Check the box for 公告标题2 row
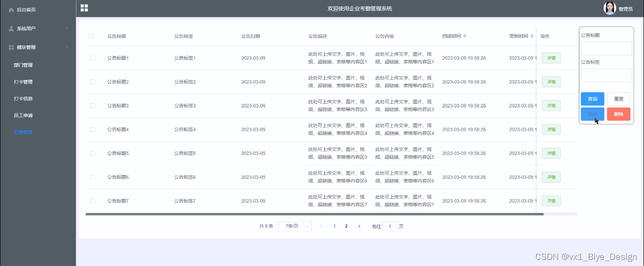Viewport: 644px width, 266px height. [92, 82]
